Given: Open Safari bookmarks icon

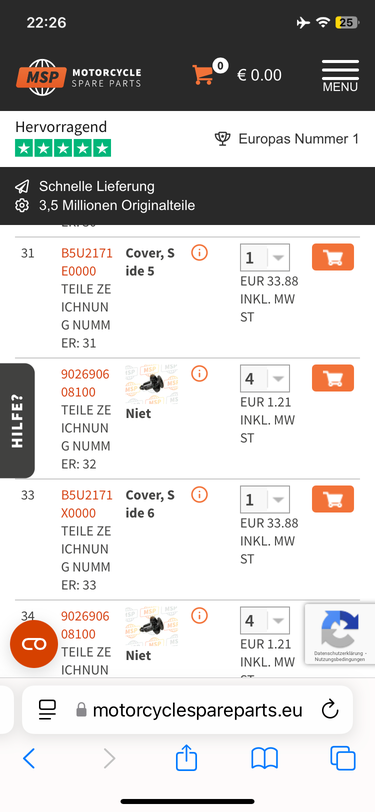Looking at the screenshot, I should click(265, 759).
